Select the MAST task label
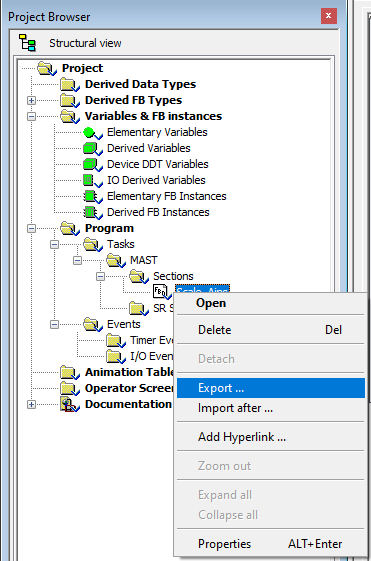The width and height of the screenshot is (371, 561). tap(144, 260)
